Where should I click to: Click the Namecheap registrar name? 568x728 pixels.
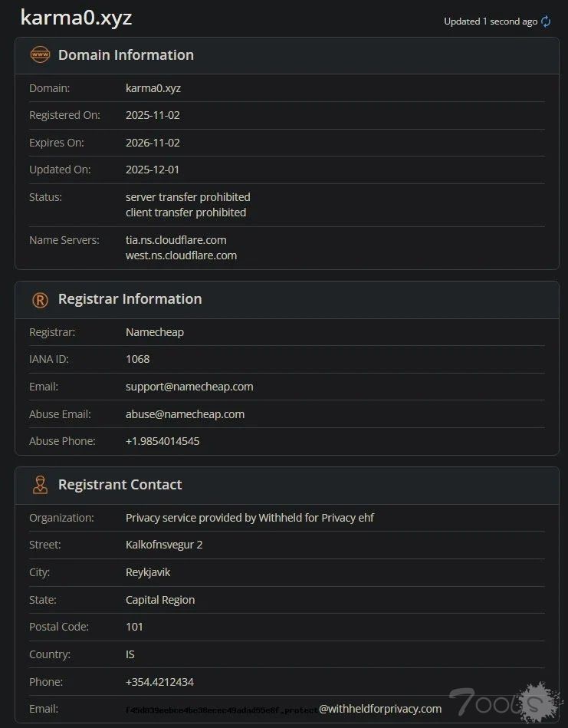point(155,332)
